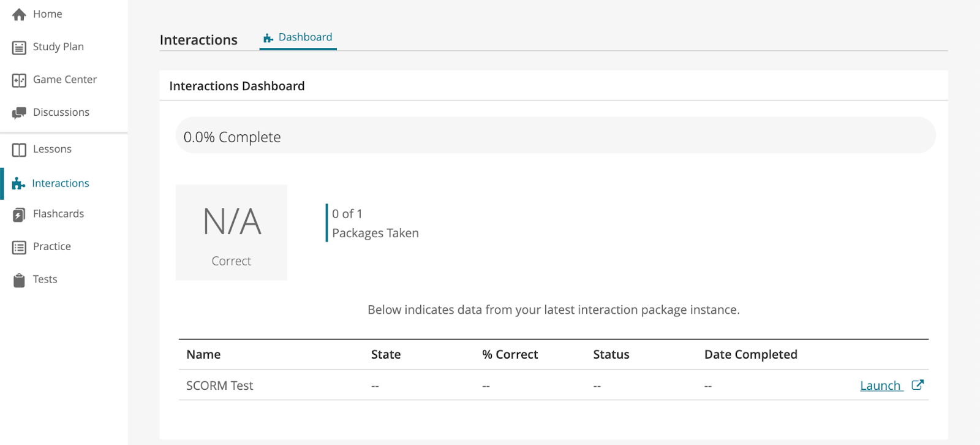Click the Discussions chat bubbles icon
980x445 pixels.
tap(19, 113)
